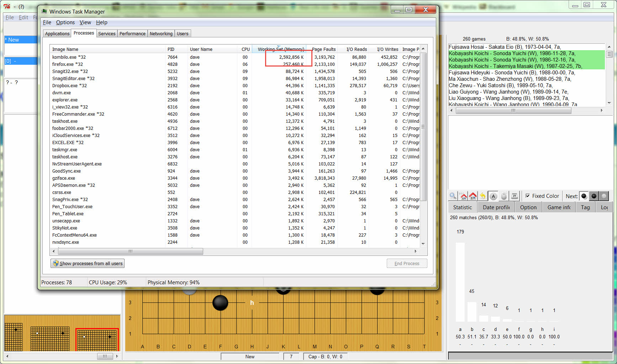The width and height of the screenshot is (617, 364).
Task: Uncheck the Fixed Color checkbox
Action: point(528,196)
